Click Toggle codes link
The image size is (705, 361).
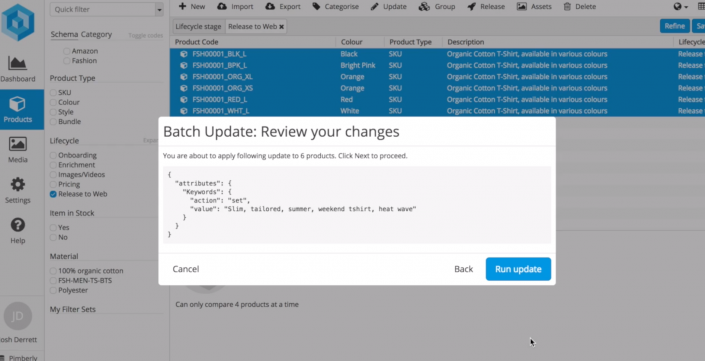[x=146, y=36]
